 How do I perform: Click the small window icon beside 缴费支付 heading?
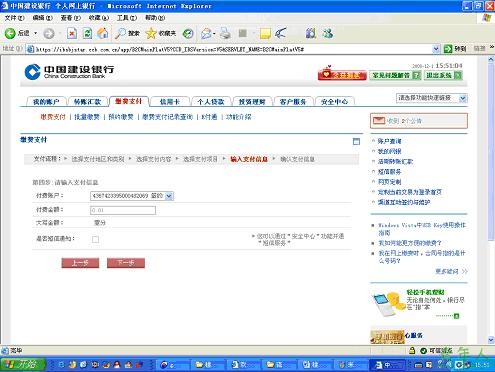coord(356,141)
